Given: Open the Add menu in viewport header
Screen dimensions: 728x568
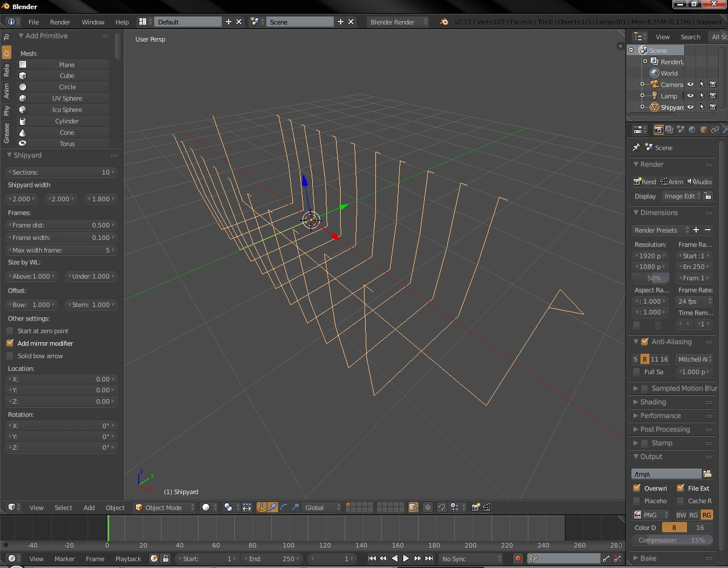Looking at the screenshot, I should tap(89, 507).
